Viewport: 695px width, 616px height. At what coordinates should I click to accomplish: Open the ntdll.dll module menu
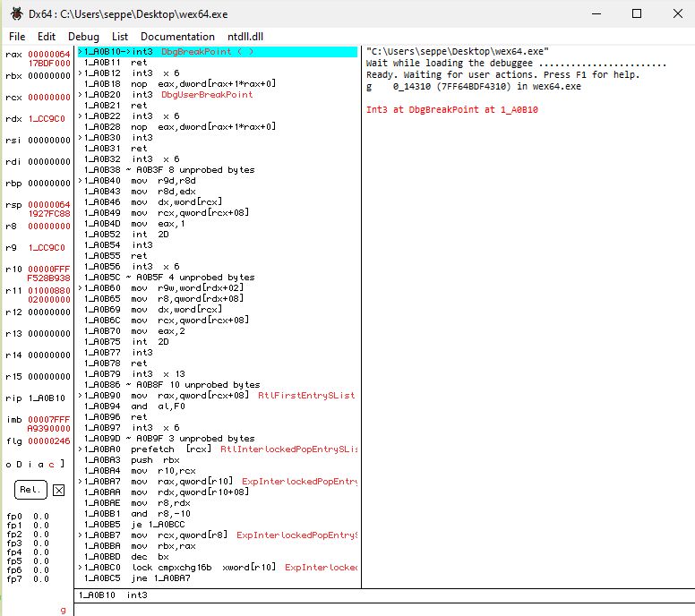point(245,37)
